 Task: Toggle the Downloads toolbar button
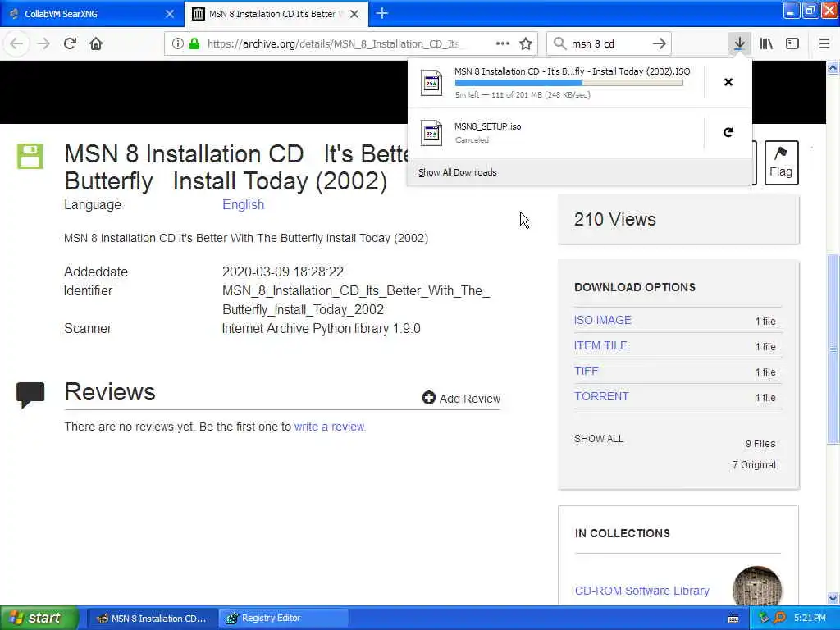739,43
